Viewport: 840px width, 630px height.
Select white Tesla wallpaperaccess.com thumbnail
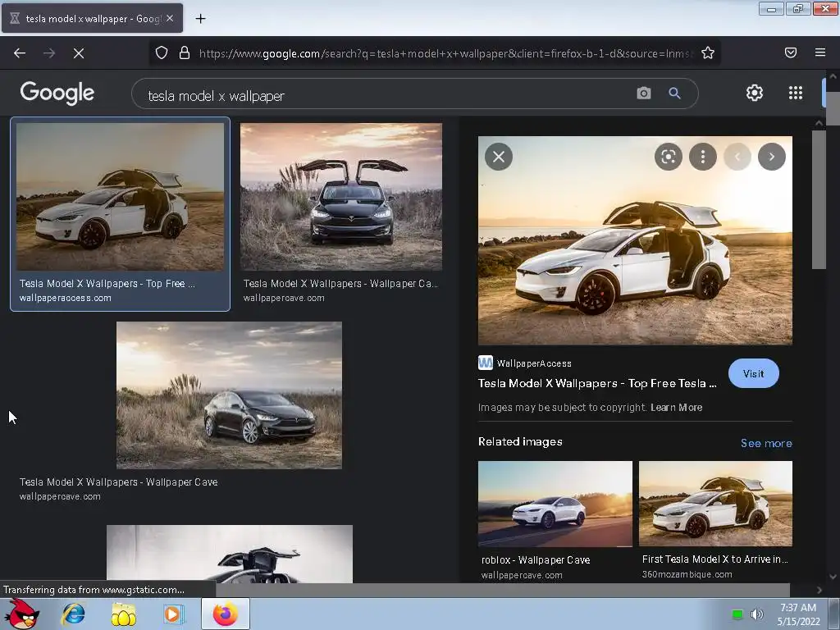pos(120,197)
